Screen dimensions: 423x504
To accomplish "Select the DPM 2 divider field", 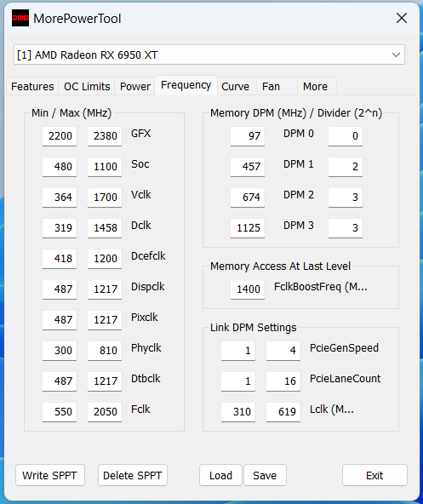I will (346, 197).
